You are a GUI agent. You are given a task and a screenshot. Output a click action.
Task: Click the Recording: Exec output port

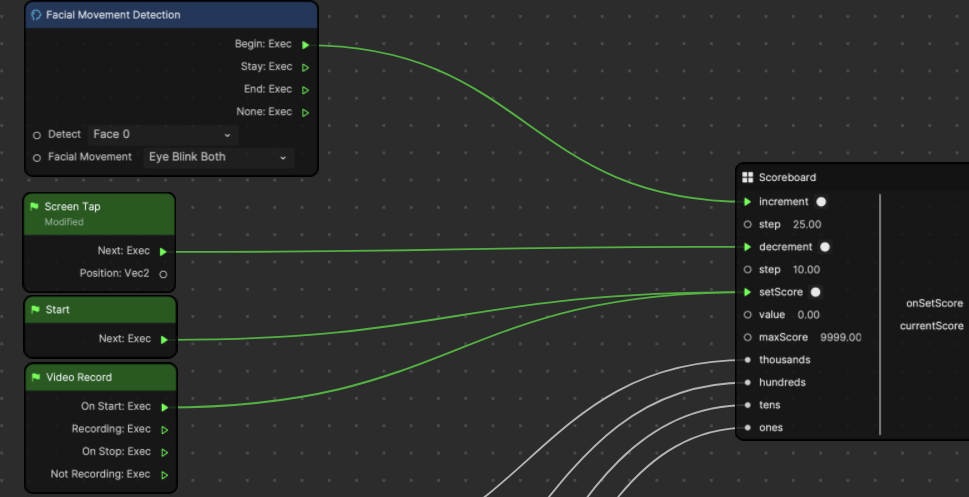[164, 430]
